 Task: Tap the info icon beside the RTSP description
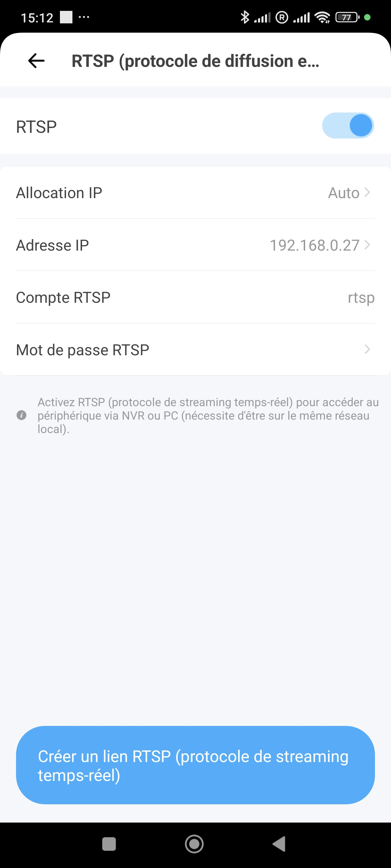(21, 415)
